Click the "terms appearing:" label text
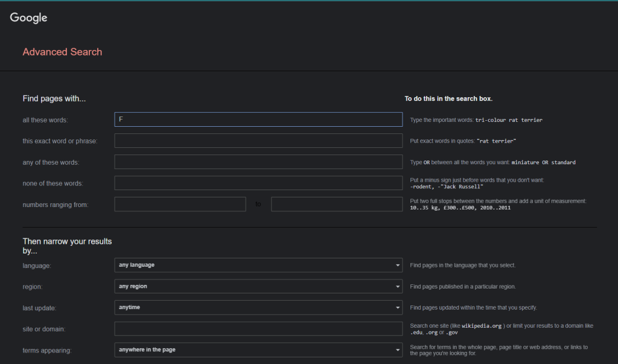This screenshot has width=618, height=364. click(47, 350)
